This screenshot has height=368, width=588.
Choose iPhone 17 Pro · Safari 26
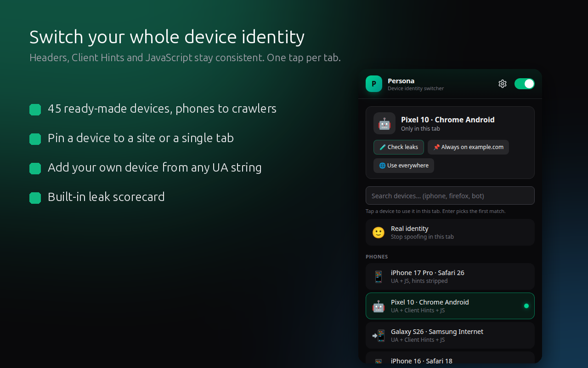pos(450,276)
